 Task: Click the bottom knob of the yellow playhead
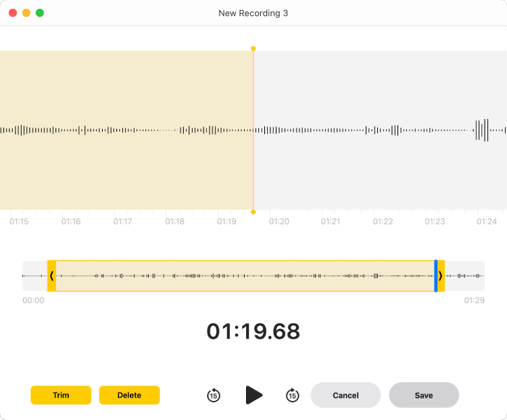(254, 212)
